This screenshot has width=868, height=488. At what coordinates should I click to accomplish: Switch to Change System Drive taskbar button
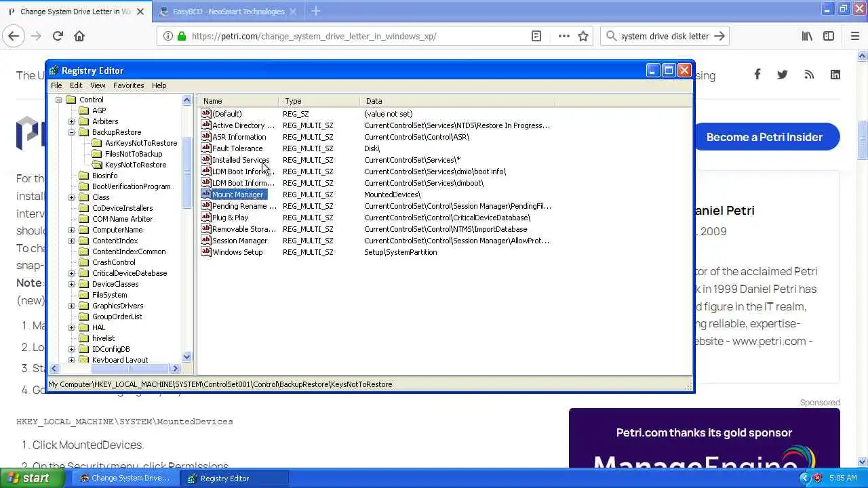point(125,478)
